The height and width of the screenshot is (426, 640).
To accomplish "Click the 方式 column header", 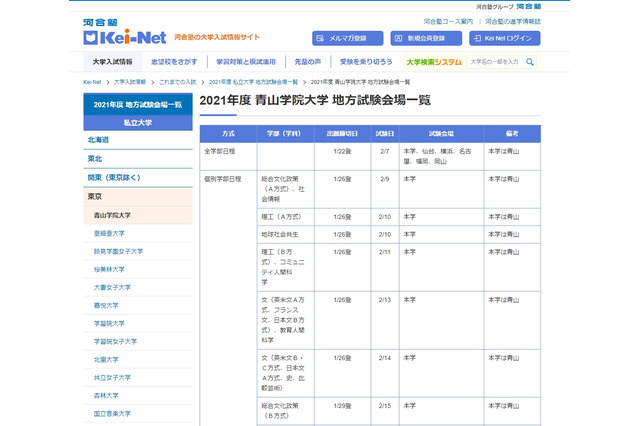I will [228, 133].
